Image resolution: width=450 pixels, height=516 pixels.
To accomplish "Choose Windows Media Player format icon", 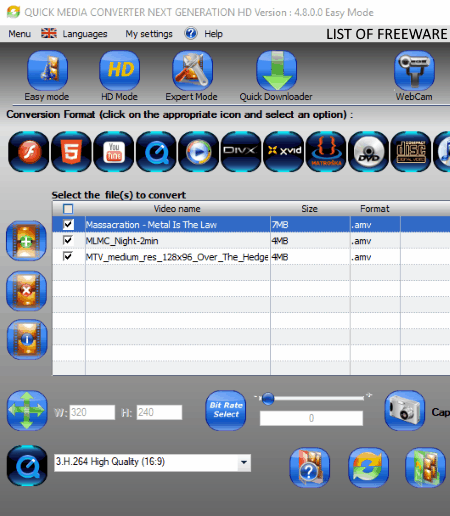I will 199,151.
